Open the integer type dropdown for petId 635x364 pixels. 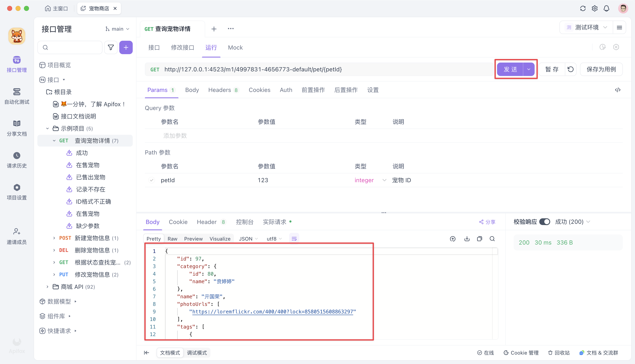point(370,180)
